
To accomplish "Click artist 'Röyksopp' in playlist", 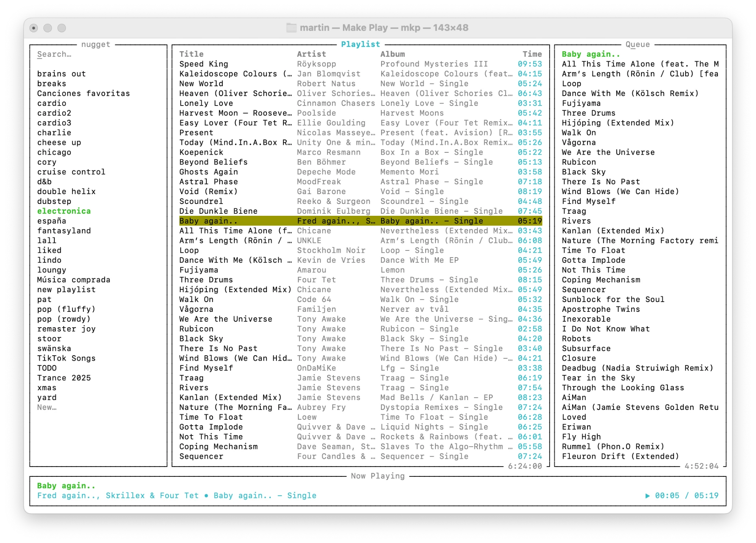I will coord(317,64).
